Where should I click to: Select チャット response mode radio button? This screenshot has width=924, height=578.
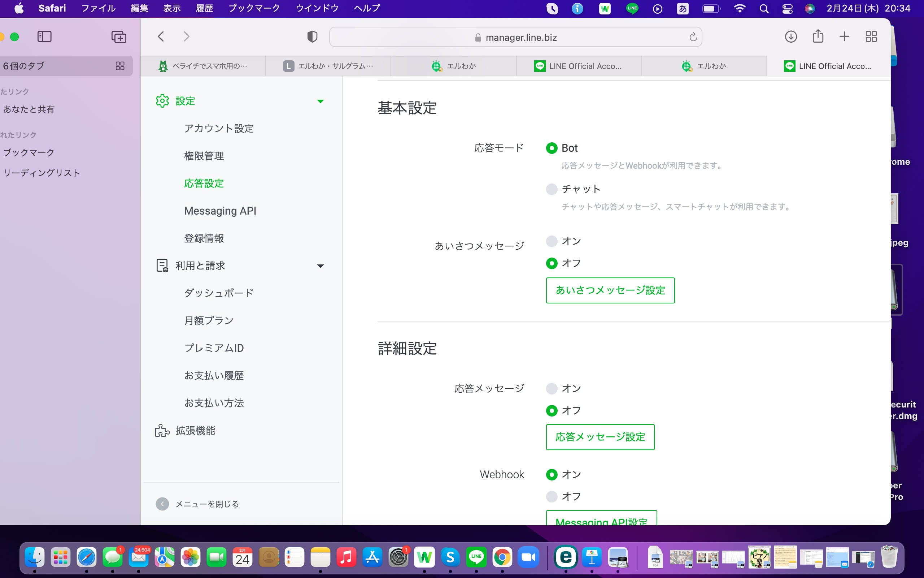point(552,189)
